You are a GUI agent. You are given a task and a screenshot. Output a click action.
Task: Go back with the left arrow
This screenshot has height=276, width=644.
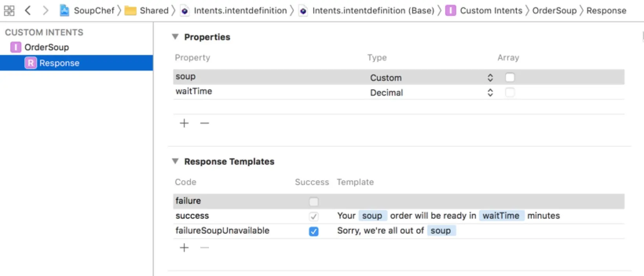pyautogui.click(x=28, y=11)
